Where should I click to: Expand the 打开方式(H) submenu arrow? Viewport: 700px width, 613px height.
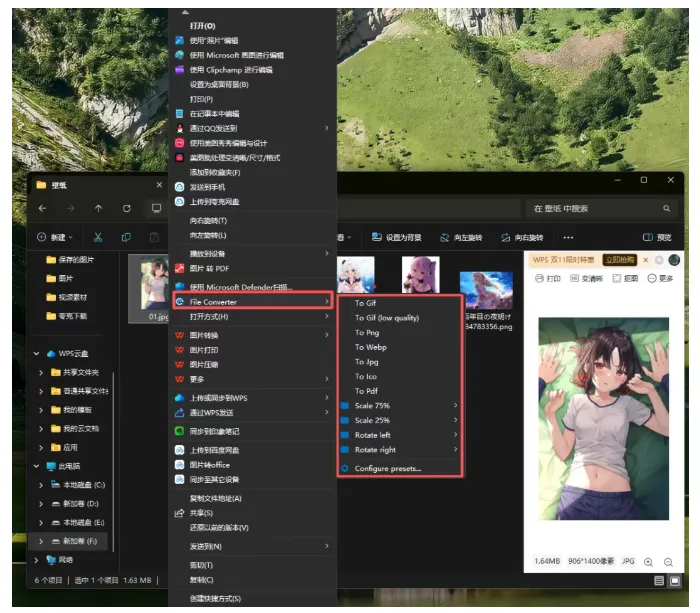[327, 316]
